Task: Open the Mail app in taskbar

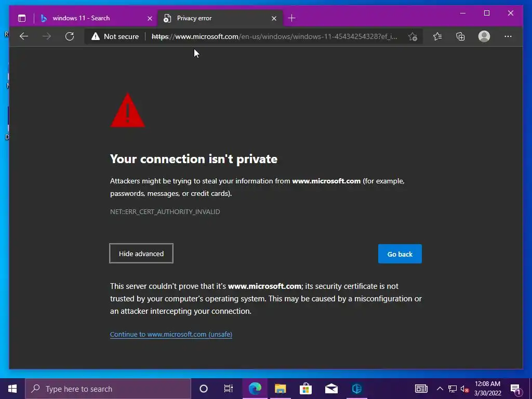Action: 331,389
